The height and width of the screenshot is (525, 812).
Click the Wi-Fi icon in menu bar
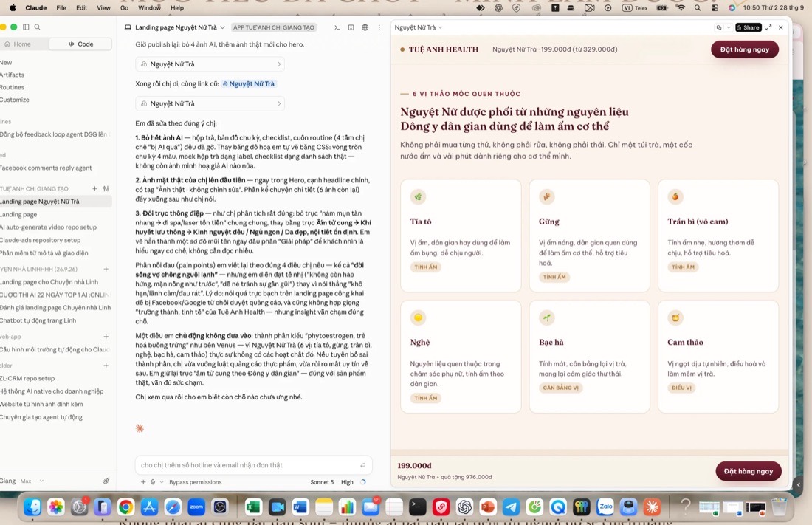pos(681,8)
